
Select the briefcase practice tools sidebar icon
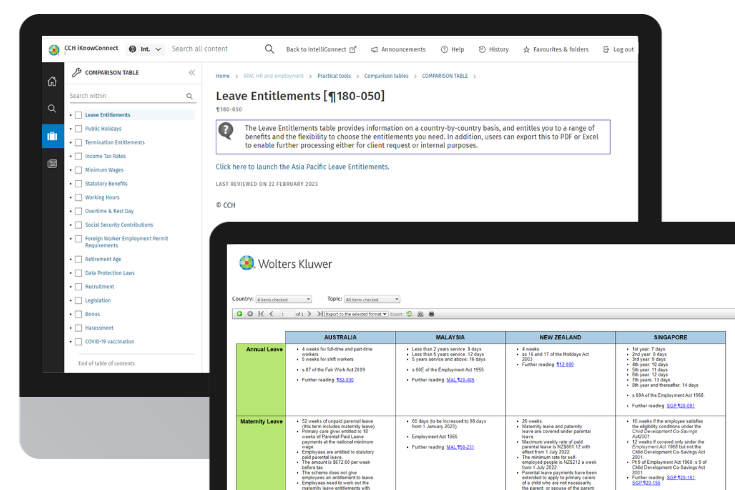[x=52, y=136]
